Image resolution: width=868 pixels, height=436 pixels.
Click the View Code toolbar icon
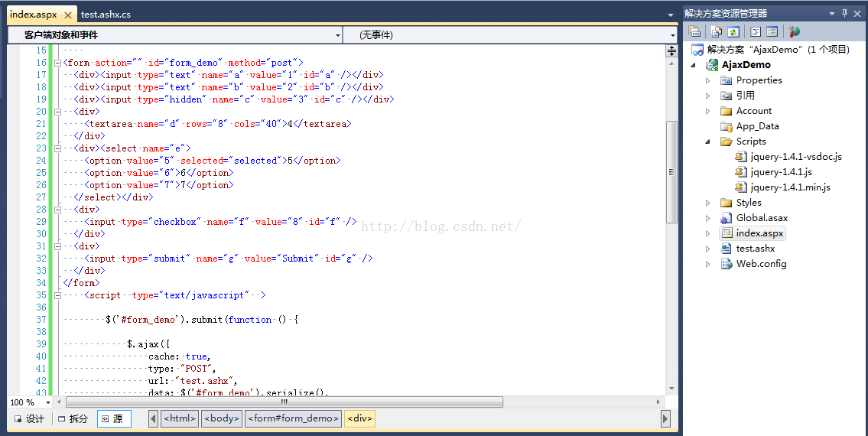coord(756,31)
